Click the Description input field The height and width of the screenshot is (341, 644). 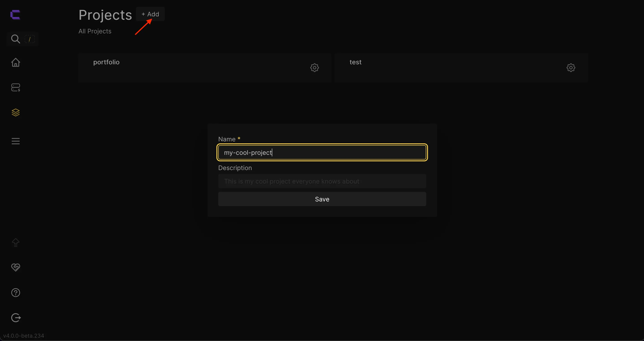click(x=322, y=181)
